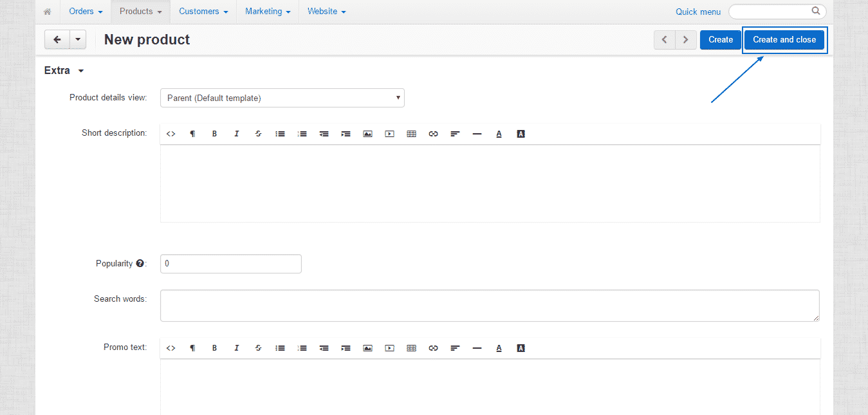Click the home icon in the navigation bar
Screen dimensions: 868x415
(x=48, y=11)
